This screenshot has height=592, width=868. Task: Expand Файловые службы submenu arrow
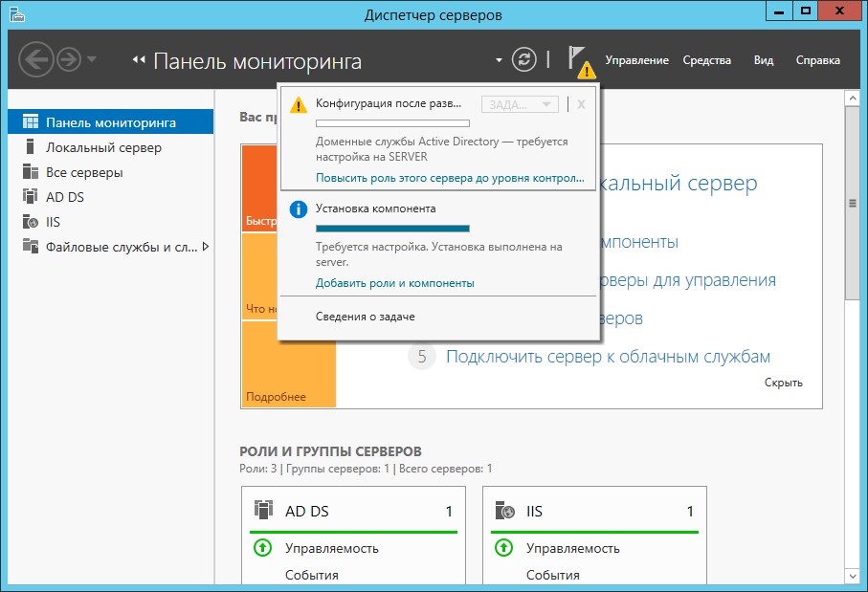point(206,247)
